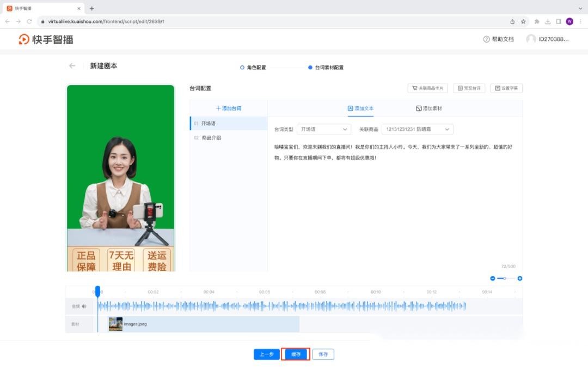Click the virtual host preview image
The height and width of the screenshot is (368, 588).
120,178
